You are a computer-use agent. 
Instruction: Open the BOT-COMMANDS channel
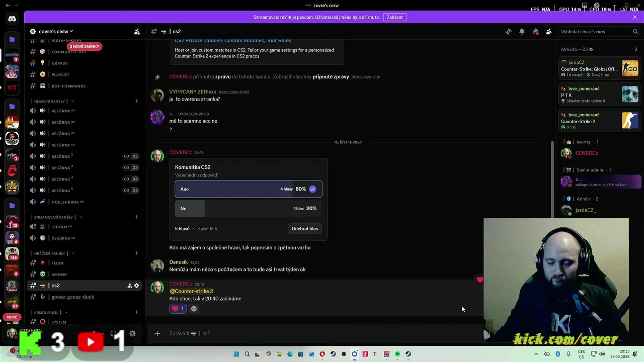(84, 86)
